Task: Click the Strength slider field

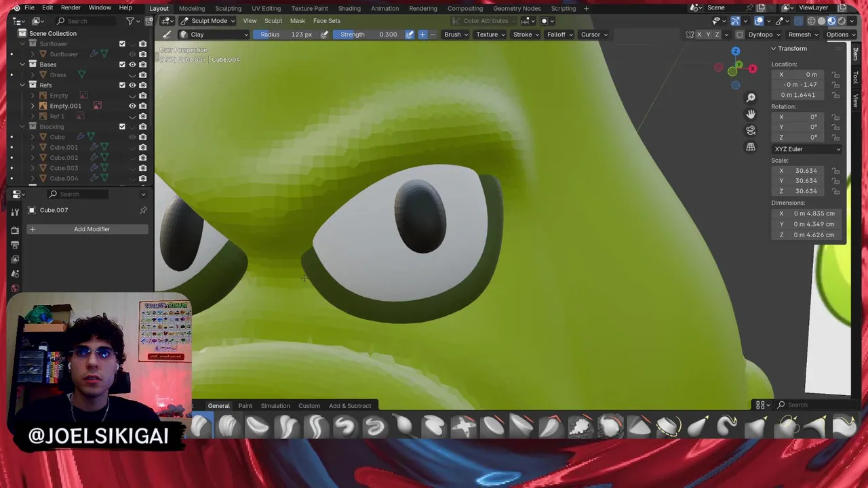Action: pos(367,35)
